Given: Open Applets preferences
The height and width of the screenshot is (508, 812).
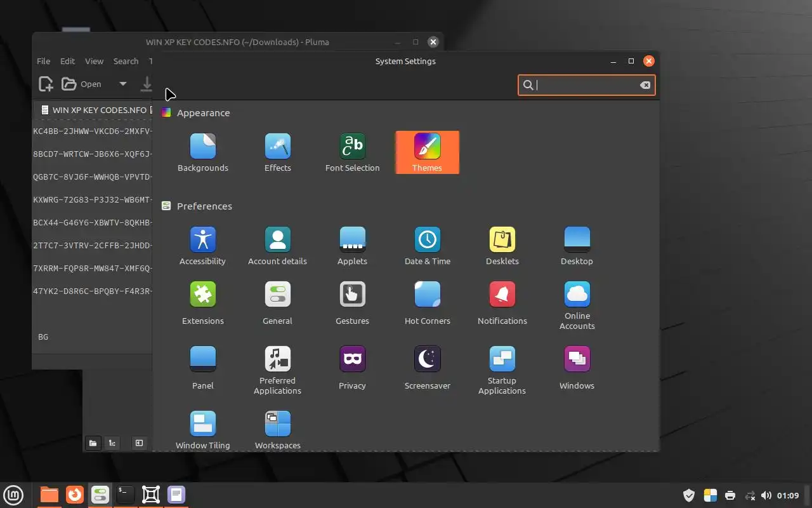Looking at the screenshot, I should coord(353,246).
